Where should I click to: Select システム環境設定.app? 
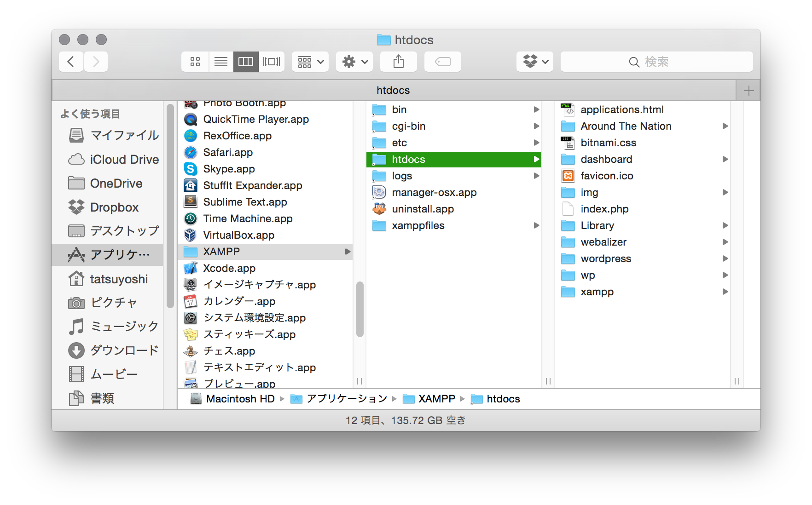(265, 318)
